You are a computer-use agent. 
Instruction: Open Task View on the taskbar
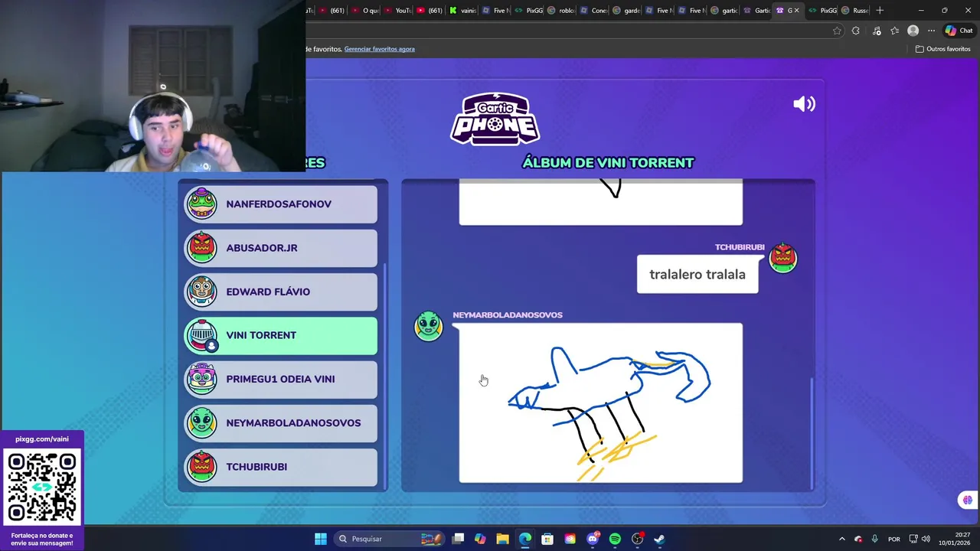(x=458, y=539)
